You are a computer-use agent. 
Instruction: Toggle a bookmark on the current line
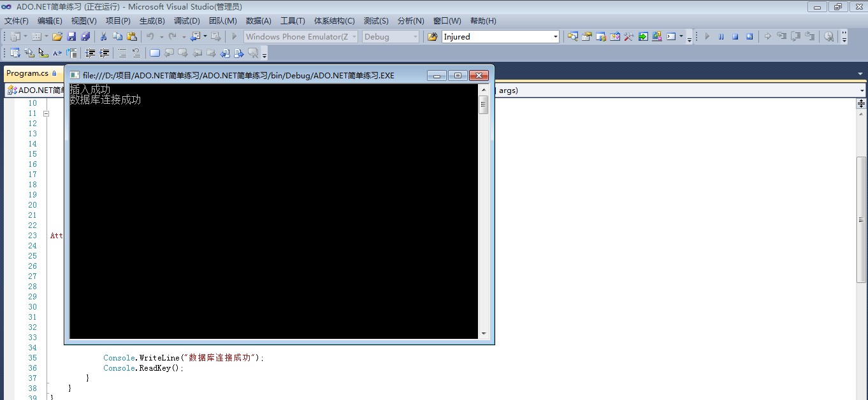click(155, 54)
